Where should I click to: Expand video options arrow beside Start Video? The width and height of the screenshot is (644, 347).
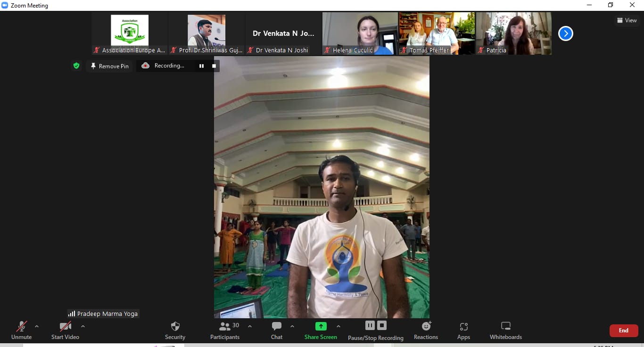coord(83,326)
